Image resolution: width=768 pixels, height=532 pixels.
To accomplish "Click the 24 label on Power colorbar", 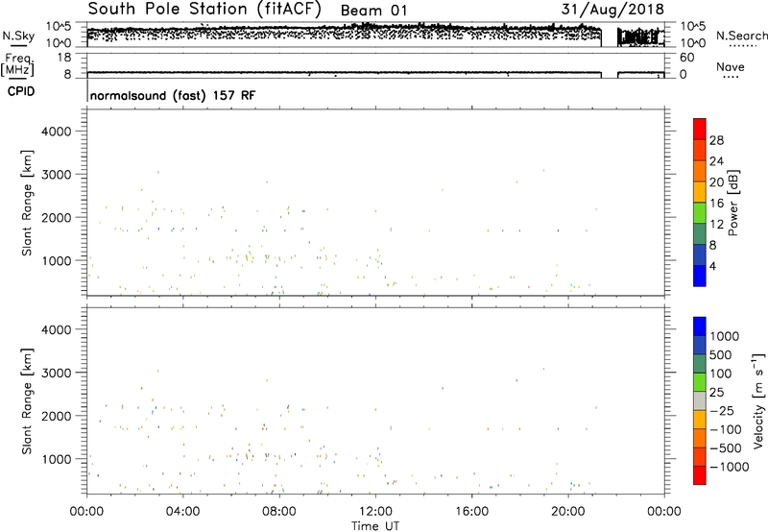I will click(x=716, y=161).
